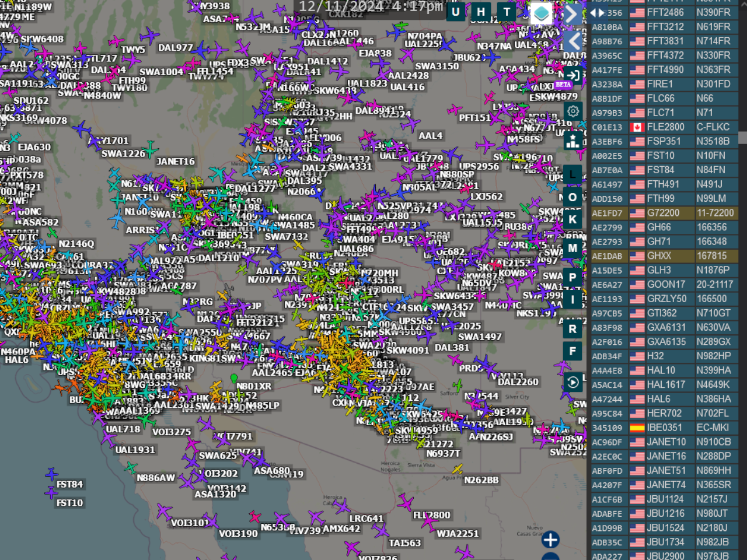Click the TAI563 aircraft label on the map
This screenshot has height=560, width=747.
[x=405, y=543]
